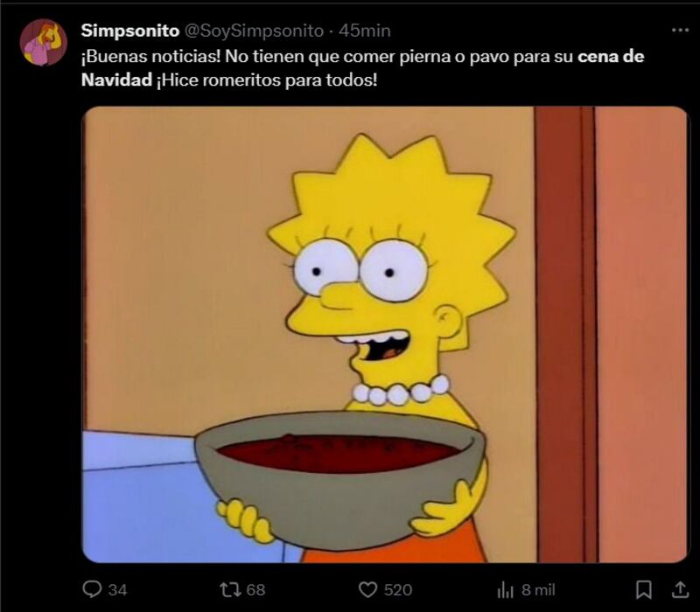Click the '¡Buenas noticias!' tweet text
700x612 pixels.
pyautogui.click(x=150, y=57)
